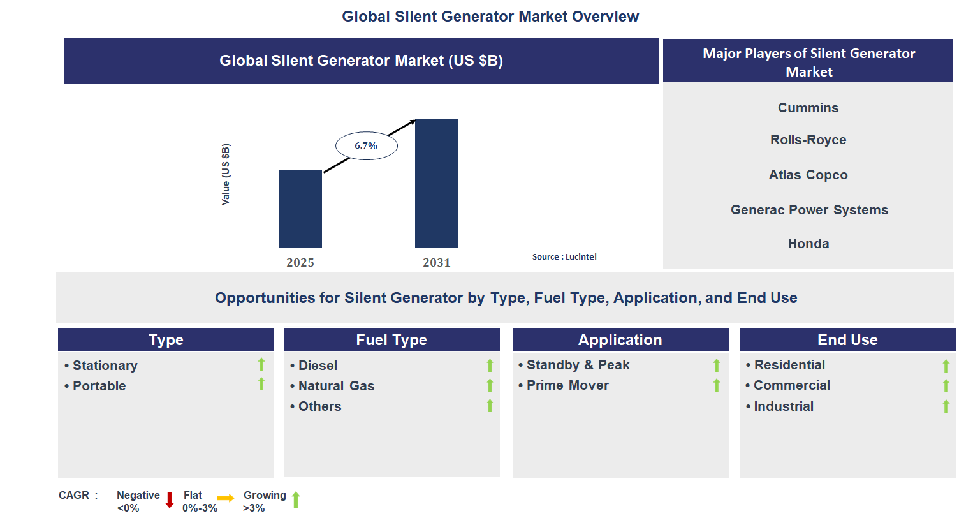Select the red Negative CAGR arrow icon
The image size is (980, 518).
[168, 500]
